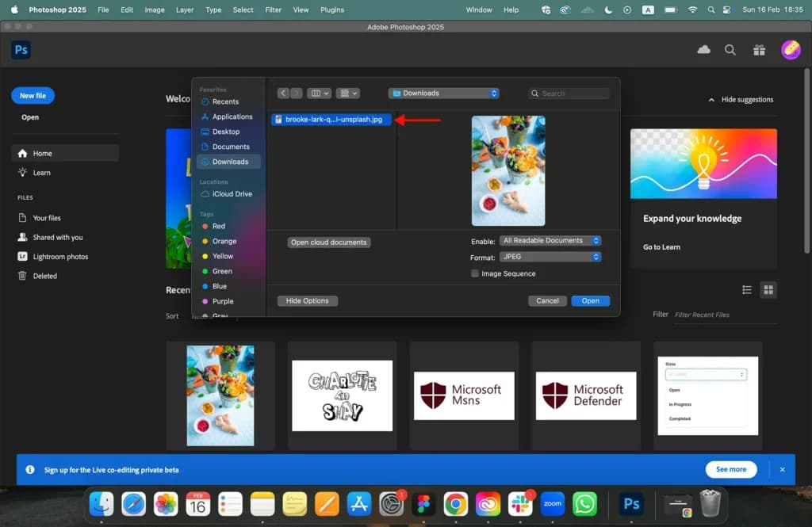Click the blue Open button in dialog
Screen dimensions: 812x527
(590, 301)
